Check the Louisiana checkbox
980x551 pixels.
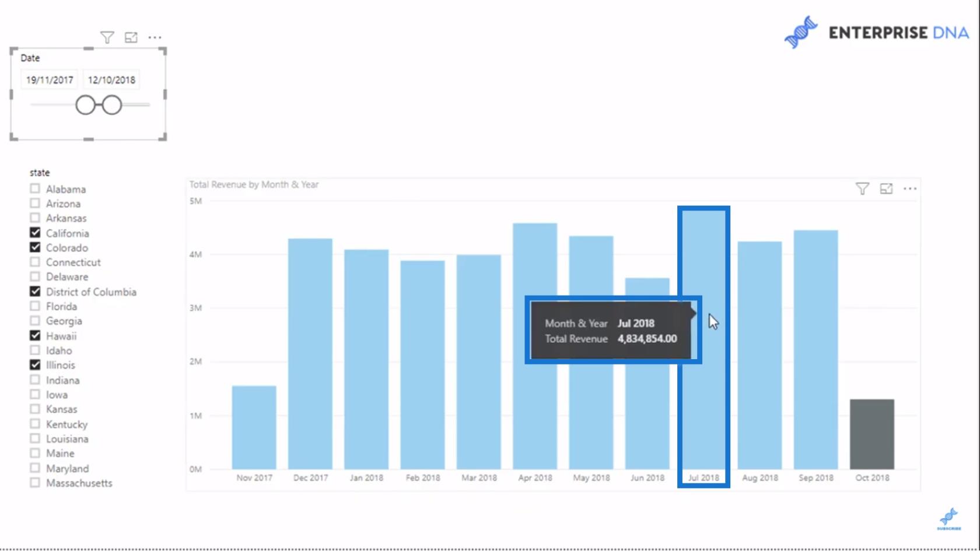point(35,438)
